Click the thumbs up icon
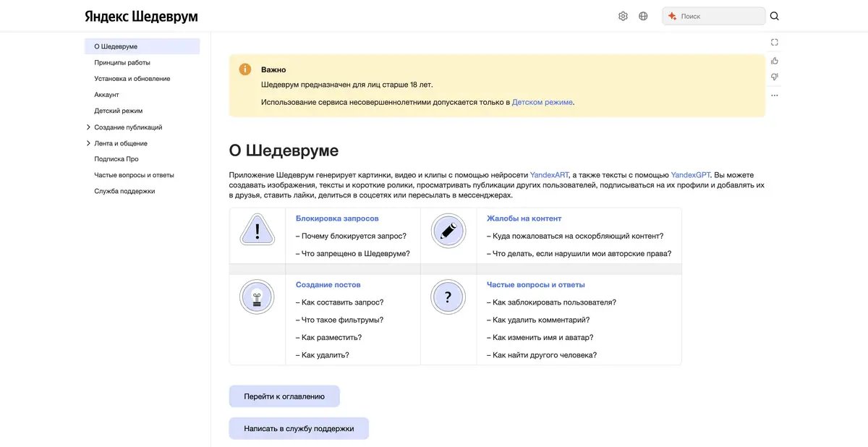Viewport: 868px width, 447px height. [x=775, y=61]
